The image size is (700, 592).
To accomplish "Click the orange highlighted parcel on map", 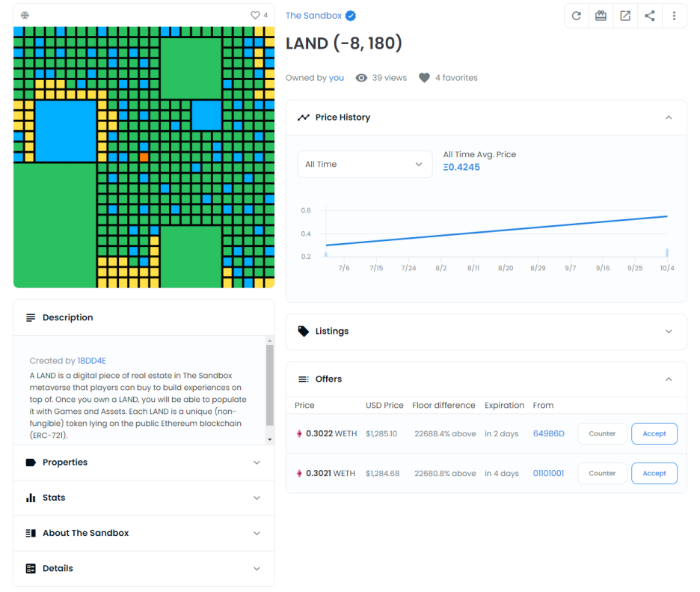I will point(144,157).
